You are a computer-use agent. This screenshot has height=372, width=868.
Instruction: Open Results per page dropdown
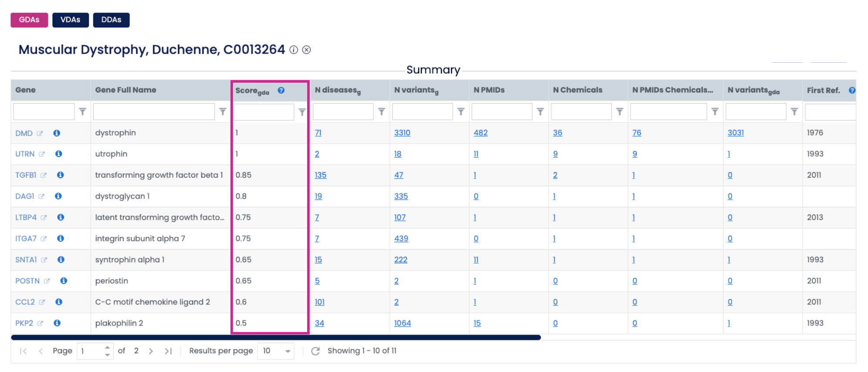276,351
